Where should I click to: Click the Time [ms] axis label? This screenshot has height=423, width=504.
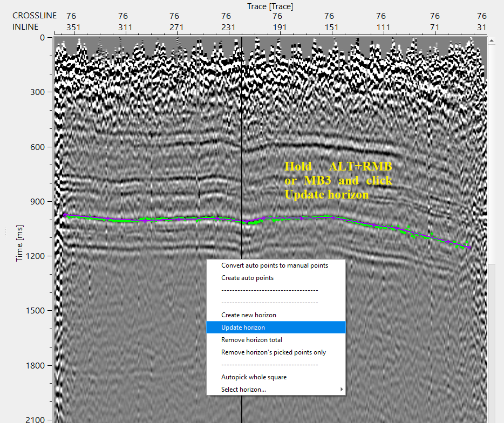pyautogui.click(x=19, y=244)
